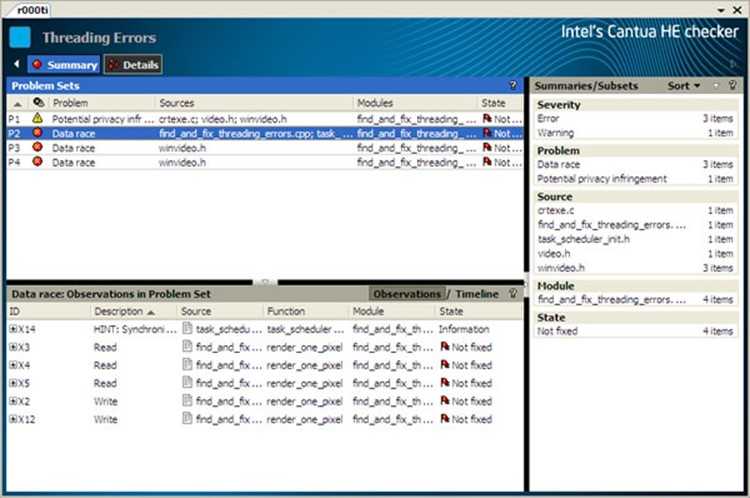Click 'crtexe.c; video.h; winvideo.h' sources cell

click(223, 119)
